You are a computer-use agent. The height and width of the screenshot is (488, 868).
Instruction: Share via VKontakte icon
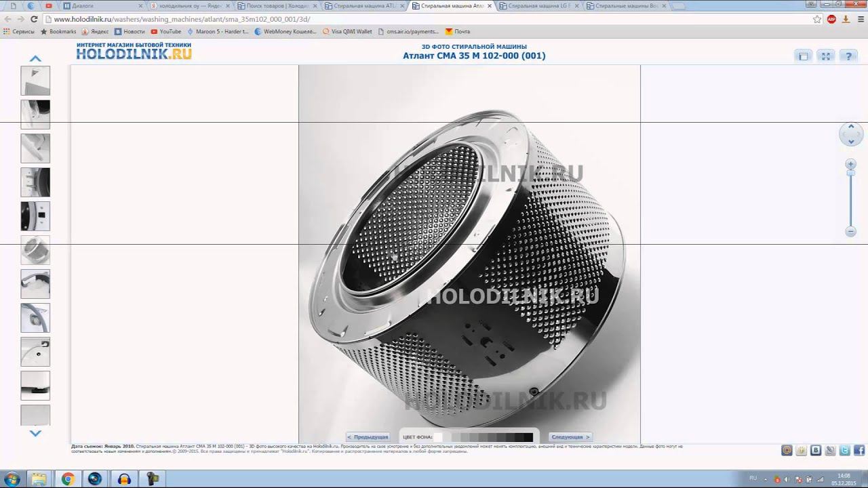point(816,450)
